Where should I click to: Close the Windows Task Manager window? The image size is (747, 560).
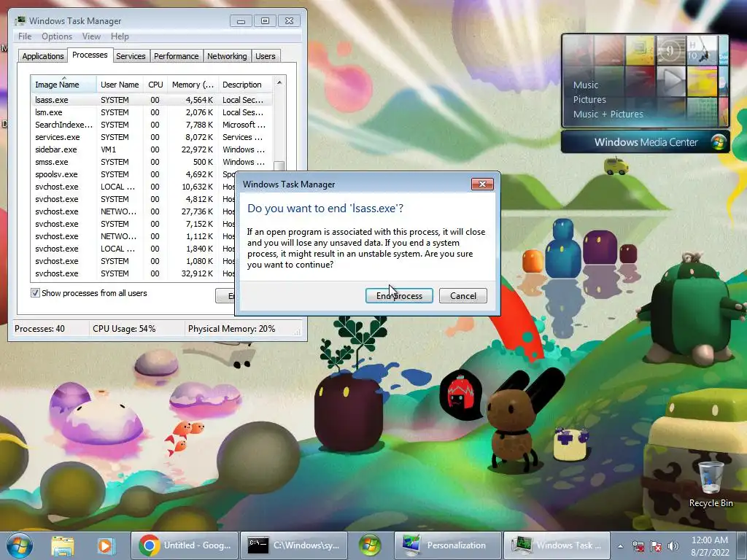click(289, 21)
